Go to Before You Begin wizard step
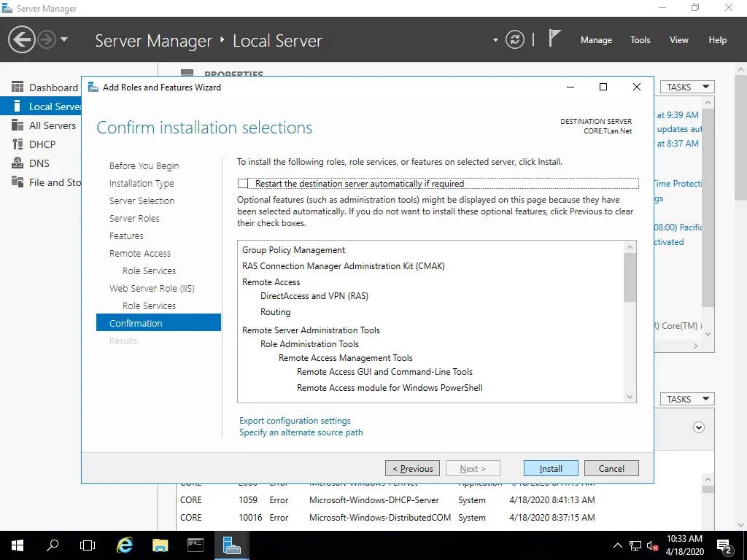Image resolution: width=747 pixels, height=560 pixels. point(144,166)
